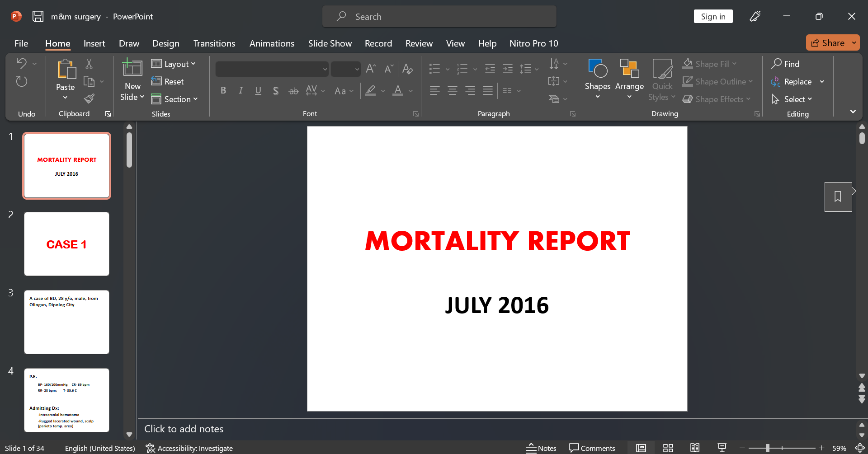The height and width of the screenshot is (454, 868).
Task: Open Line Spacing dropdown
Action: coord(529,69)
